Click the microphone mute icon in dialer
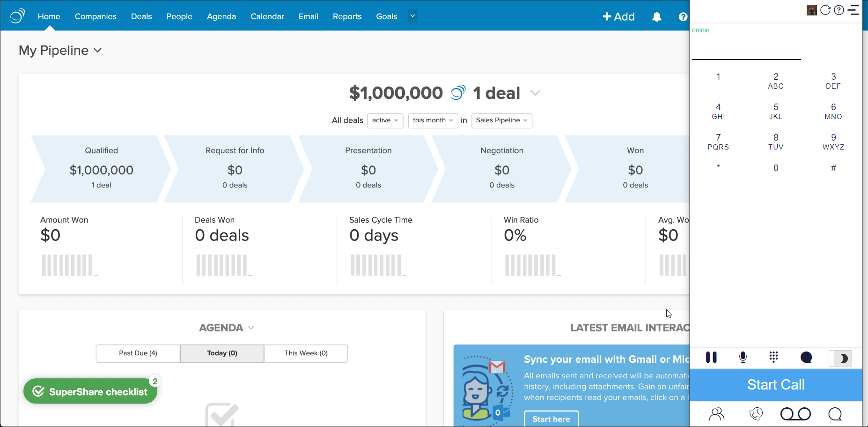The width and height of the screenshot is (868, 427). click(743, 358)
